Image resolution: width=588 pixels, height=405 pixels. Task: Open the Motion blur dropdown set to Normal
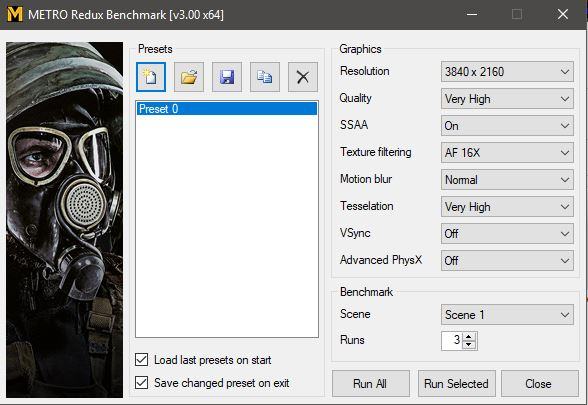(x=507, y=180)
